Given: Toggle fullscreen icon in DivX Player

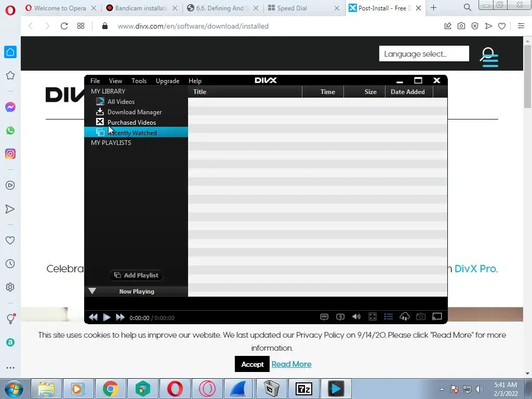Looking at the screenshot, I should (x=373, y=317).
